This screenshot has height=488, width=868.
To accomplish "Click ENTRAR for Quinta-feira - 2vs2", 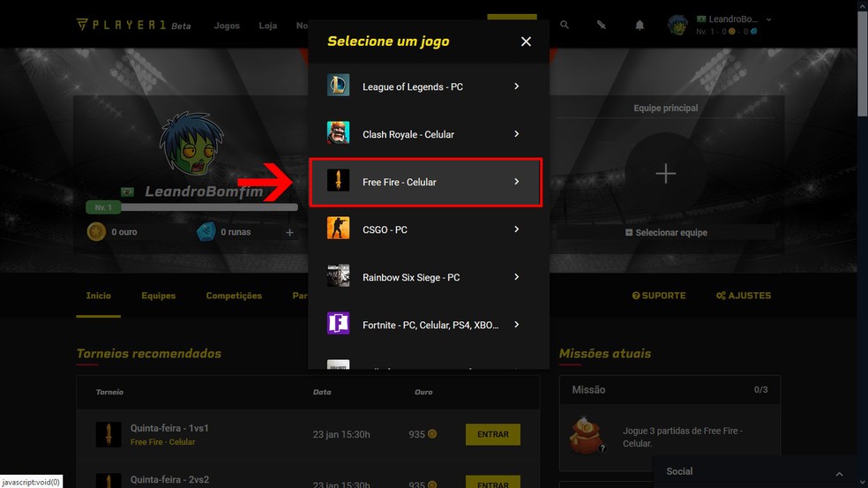I will [493, 482].
